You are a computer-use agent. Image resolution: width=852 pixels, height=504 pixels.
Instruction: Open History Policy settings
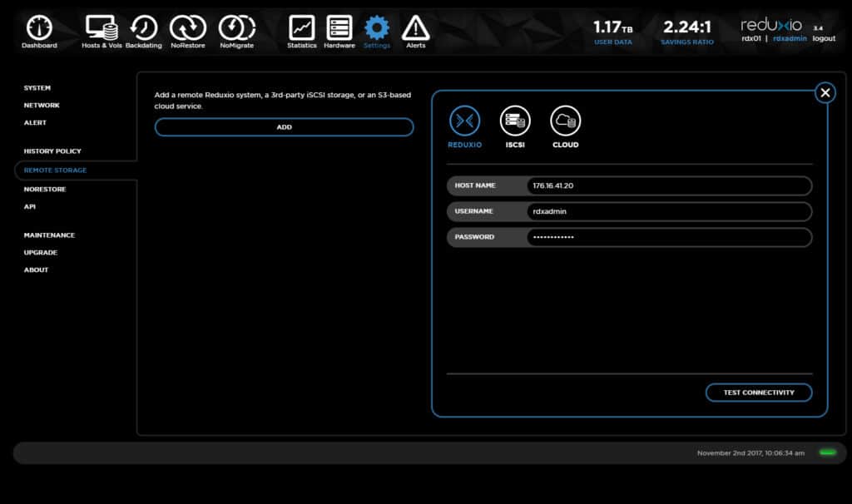point(52,151)
